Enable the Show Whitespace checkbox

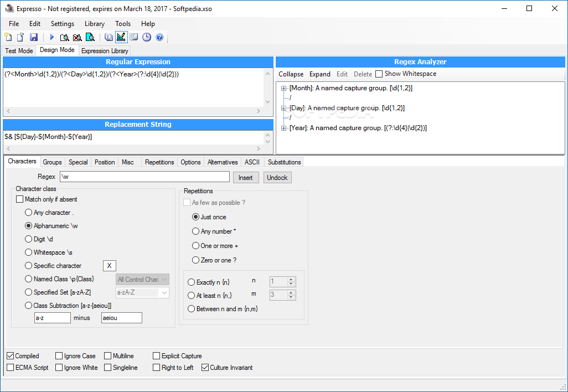point(379,74)
